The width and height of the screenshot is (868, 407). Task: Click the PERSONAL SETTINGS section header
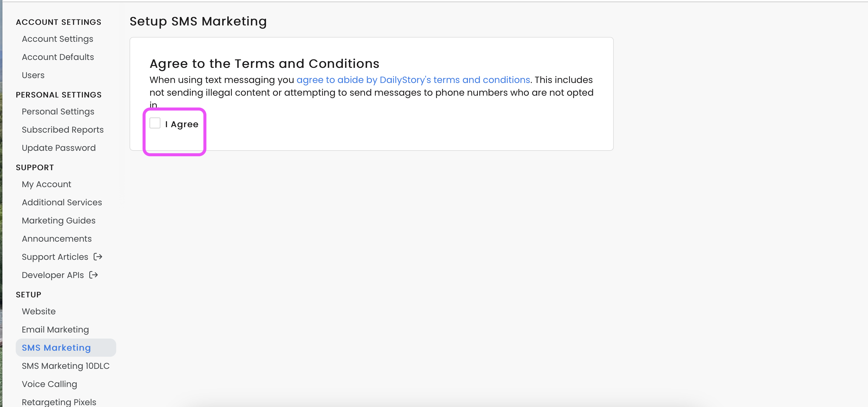(59, 95)
